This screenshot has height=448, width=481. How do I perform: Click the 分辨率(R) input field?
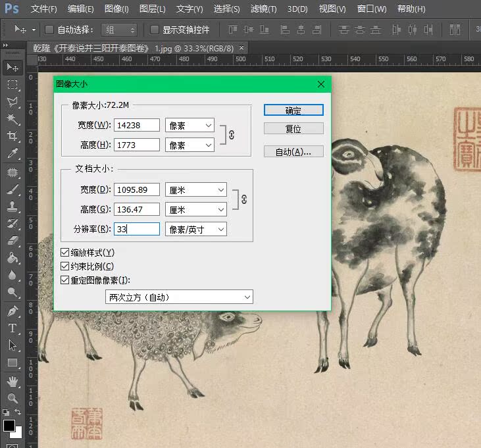pos(137,229)
